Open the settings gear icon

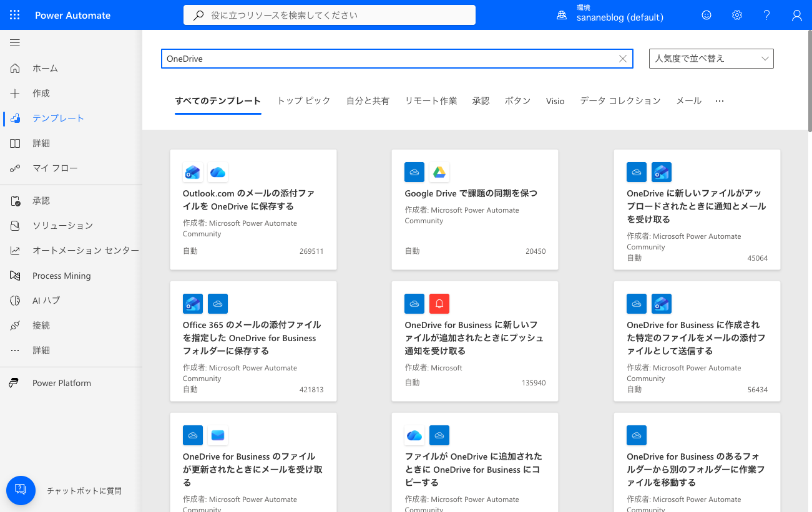tap(737, 15)
